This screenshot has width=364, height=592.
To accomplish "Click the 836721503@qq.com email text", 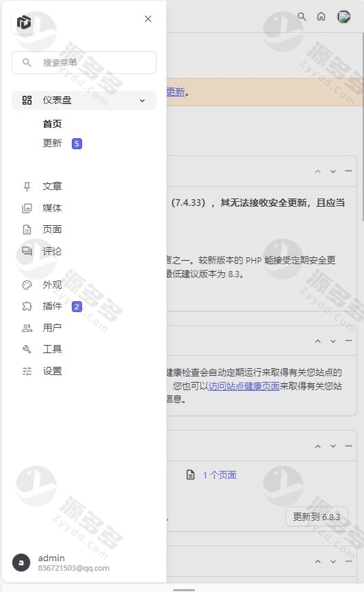I will 74,568.
